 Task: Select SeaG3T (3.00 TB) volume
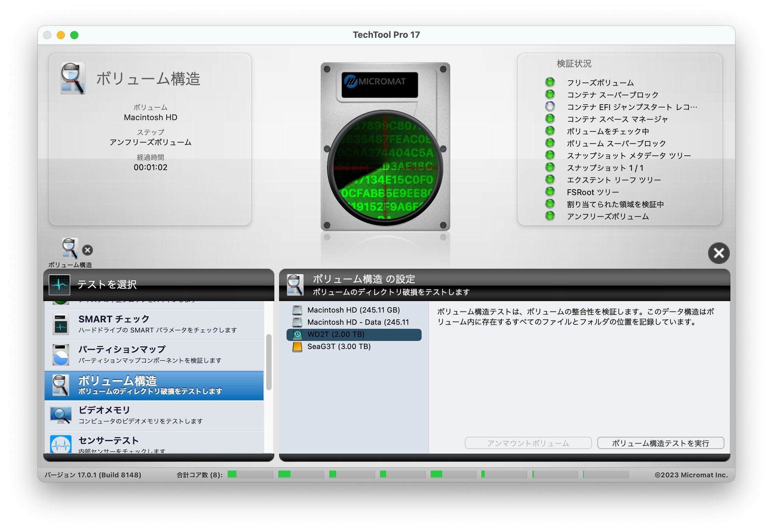[x=339, y=347]
